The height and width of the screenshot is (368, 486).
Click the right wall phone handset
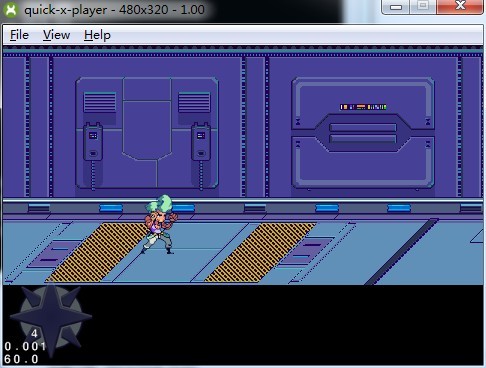point(201,141)
